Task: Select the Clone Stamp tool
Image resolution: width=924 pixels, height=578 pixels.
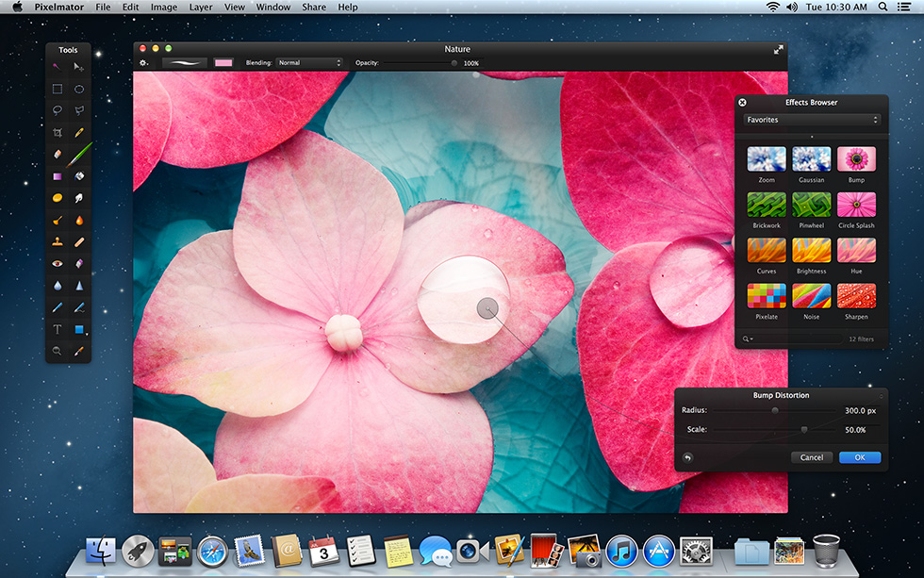Action: [x=57, y=240]
